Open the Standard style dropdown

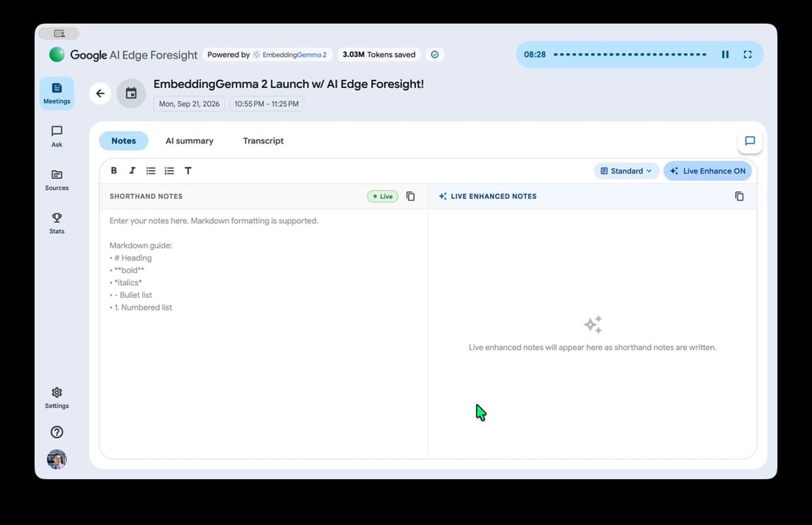[x=626, y=171]
